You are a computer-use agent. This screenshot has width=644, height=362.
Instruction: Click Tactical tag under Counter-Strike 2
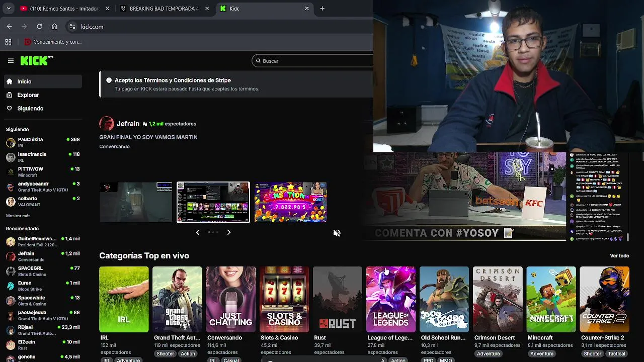[x=616, y=353]
